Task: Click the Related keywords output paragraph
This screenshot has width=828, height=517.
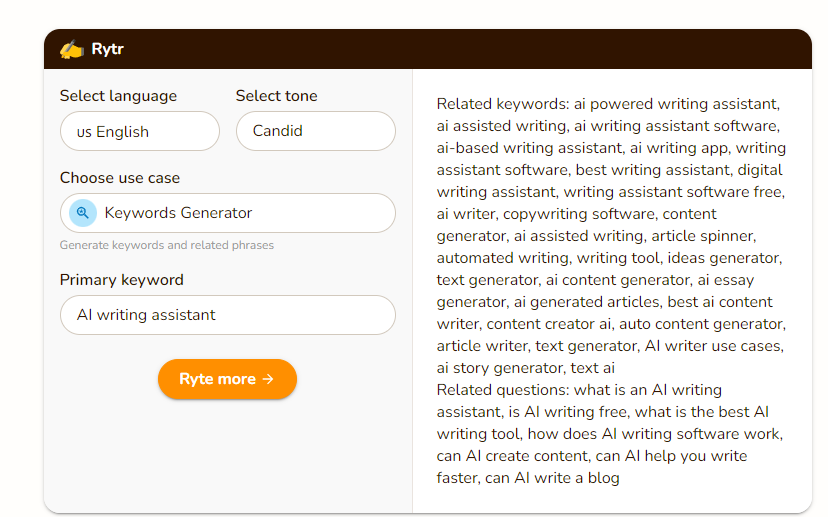Action: [x=610, y=235]
